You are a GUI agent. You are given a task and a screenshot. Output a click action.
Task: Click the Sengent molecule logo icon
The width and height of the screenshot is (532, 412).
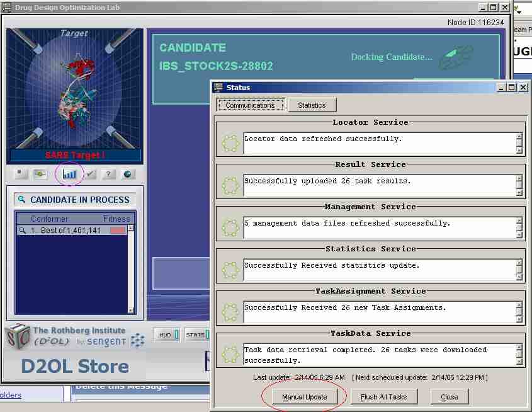coord(137,340)
